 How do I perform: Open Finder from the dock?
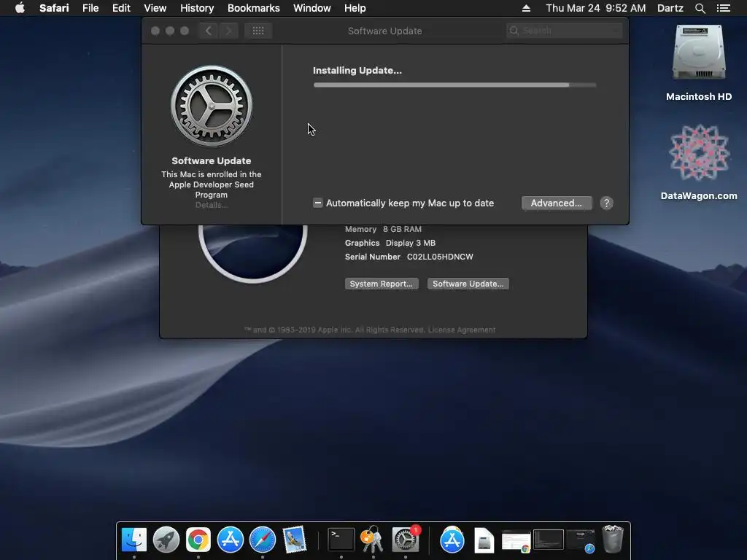(x=134, y=540)
